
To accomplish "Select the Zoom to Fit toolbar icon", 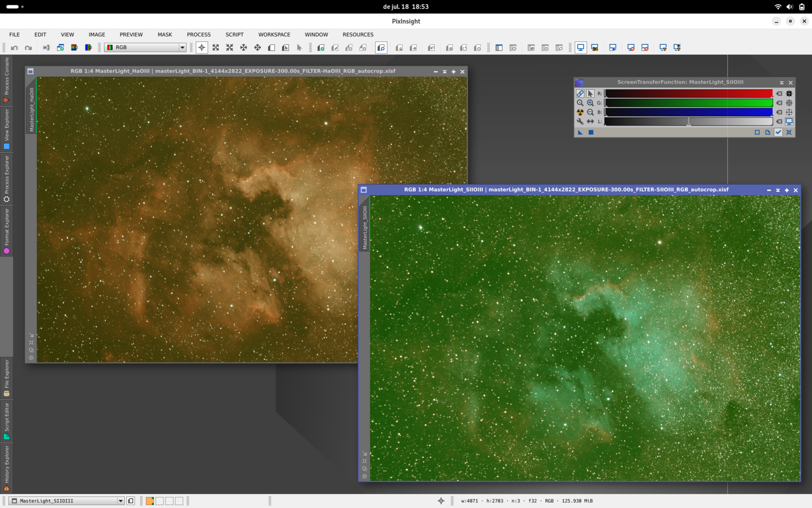I will [216, 48].
